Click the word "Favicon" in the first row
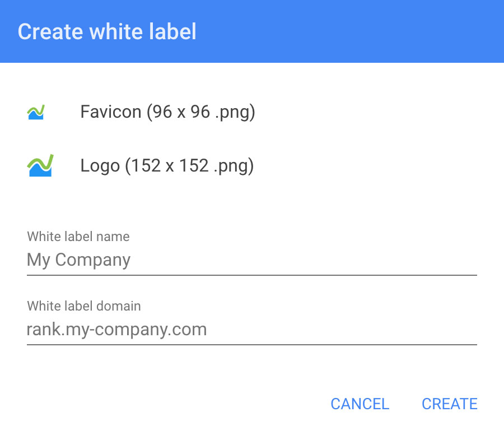The height and width of the screenshot is (435, 504). 111,112
